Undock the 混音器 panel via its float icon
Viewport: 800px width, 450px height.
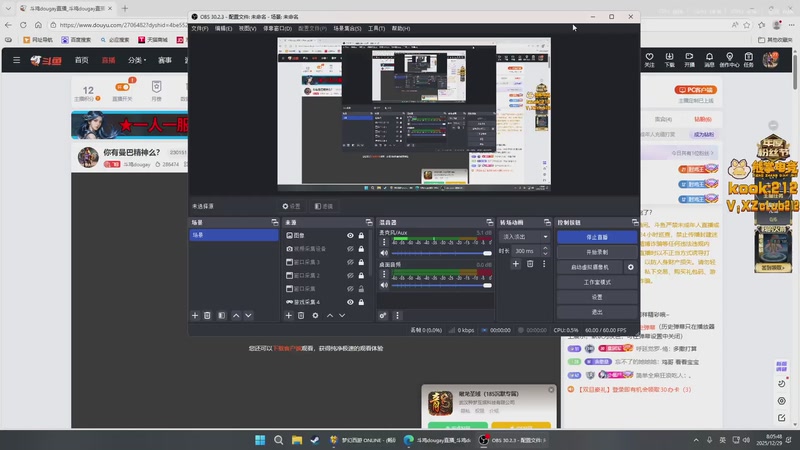pos(490,222)
